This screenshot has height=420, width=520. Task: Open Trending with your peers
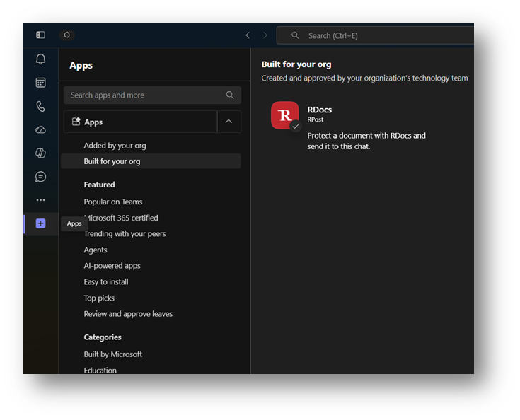125,234
